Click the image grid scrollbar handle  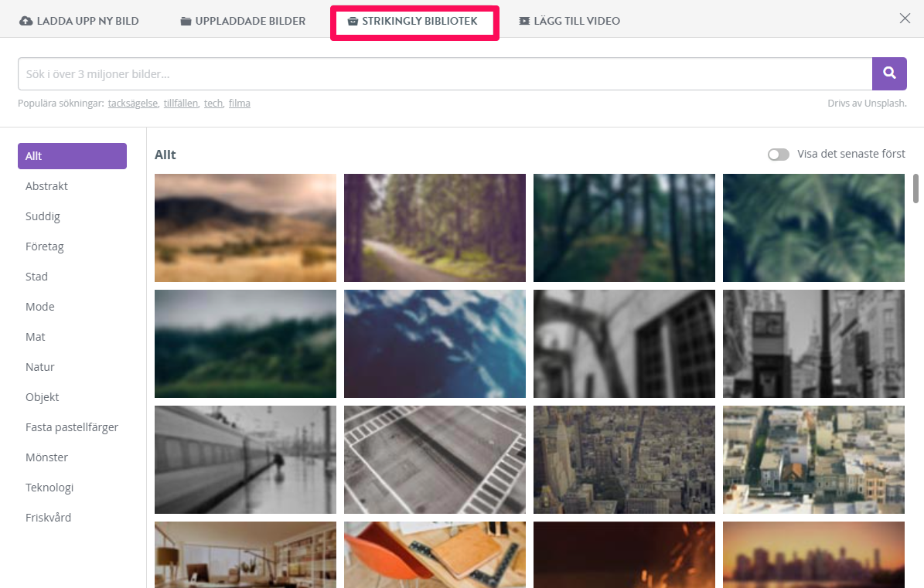click(915, 189)
